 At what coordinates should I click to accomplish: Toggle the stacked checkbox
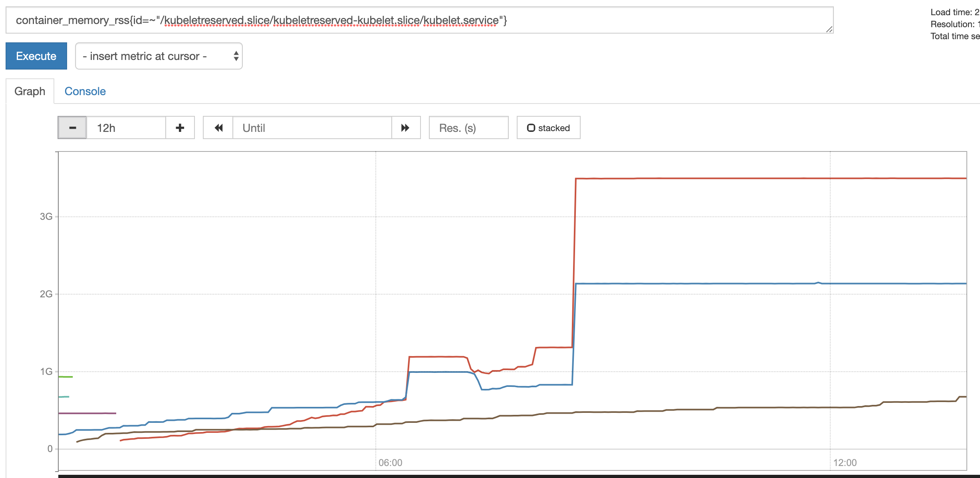531,128
